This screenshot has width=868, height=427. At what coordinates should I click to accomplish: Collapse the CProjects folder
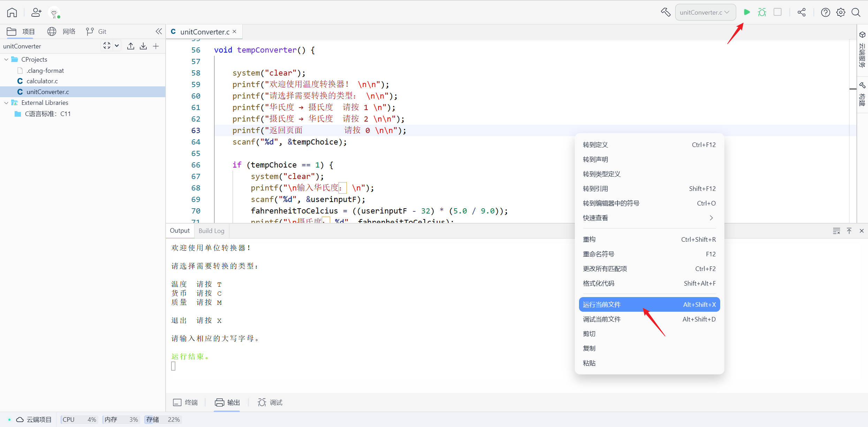pos(6,59)
